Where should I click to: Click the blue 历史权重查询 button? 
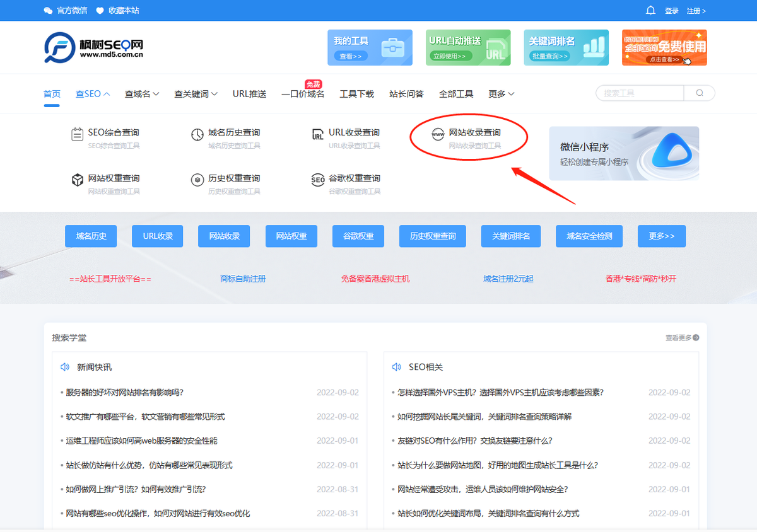(433, 236)
